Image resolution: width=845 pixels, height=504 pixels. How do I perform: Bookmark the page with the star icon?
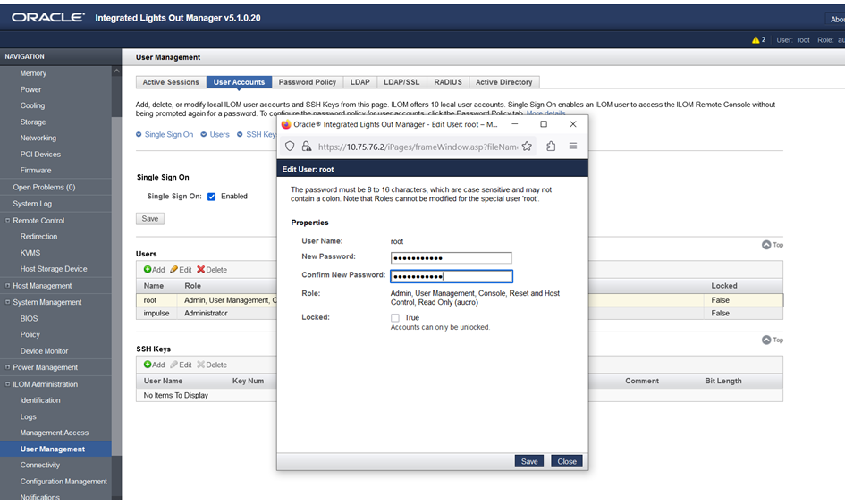(527, 147)
